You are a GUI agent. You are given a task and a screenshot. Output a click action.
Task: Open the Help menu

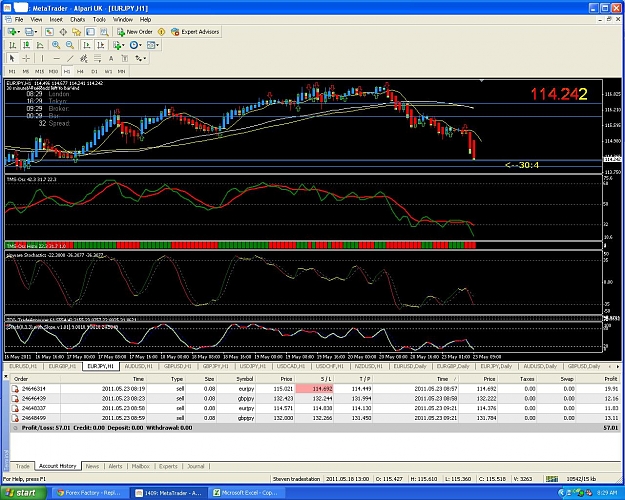point(145,20)
